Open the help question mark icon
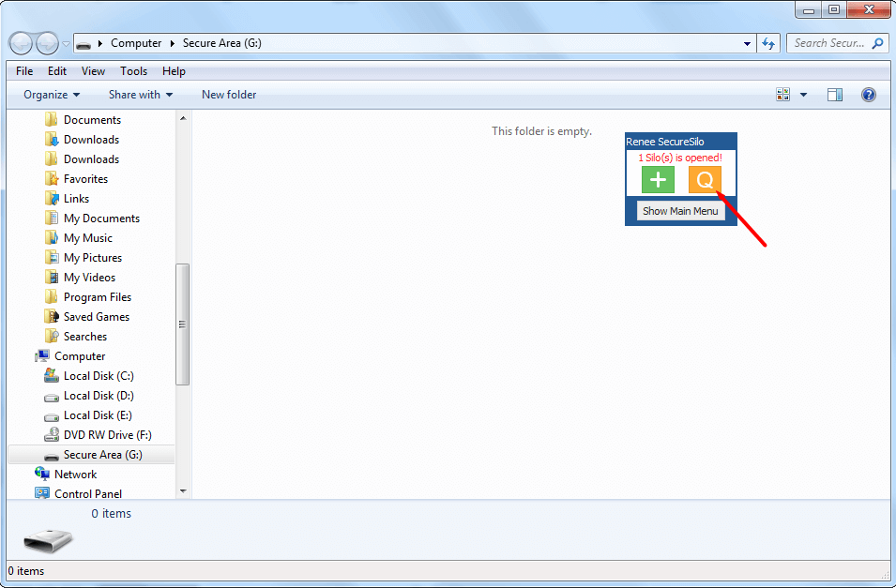Image resolution: width=896 pixels, height=588 pixels. click(868, 95)
